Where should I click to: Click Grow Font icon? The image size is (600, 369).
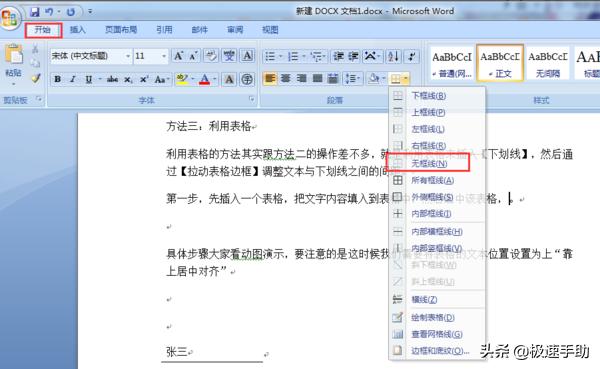178,56
